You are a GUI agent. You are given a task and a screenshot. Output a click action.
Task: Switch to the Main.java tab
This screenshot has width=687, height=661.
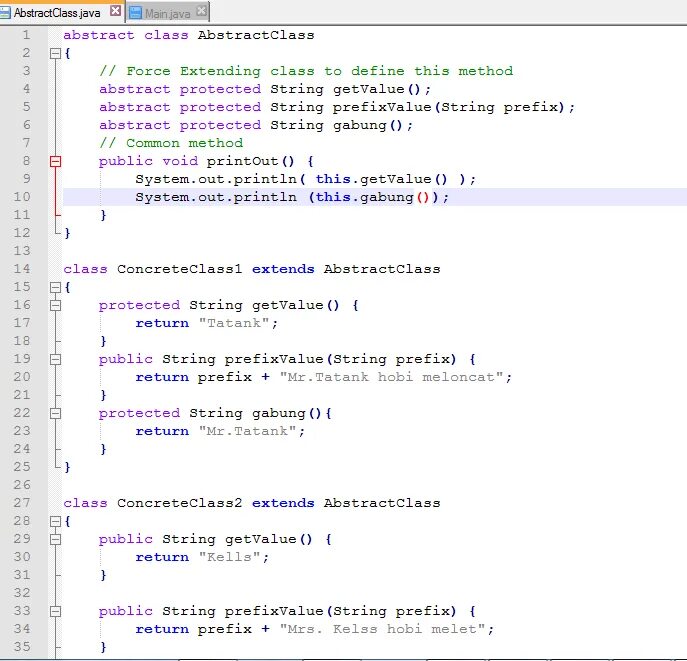pyautogui.click(x=167, y=14)
